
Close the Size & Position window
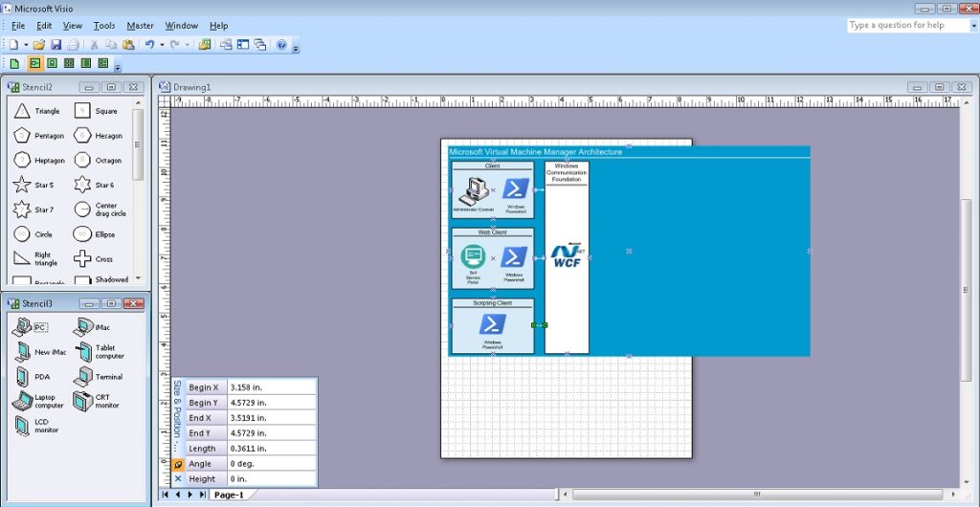pos(177,479)
